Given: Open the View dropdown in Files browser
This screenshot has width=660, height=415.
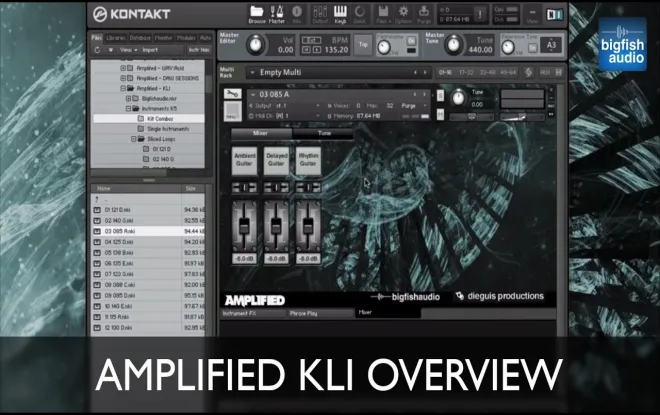Looking at the screenshot, I should point(128,50).
